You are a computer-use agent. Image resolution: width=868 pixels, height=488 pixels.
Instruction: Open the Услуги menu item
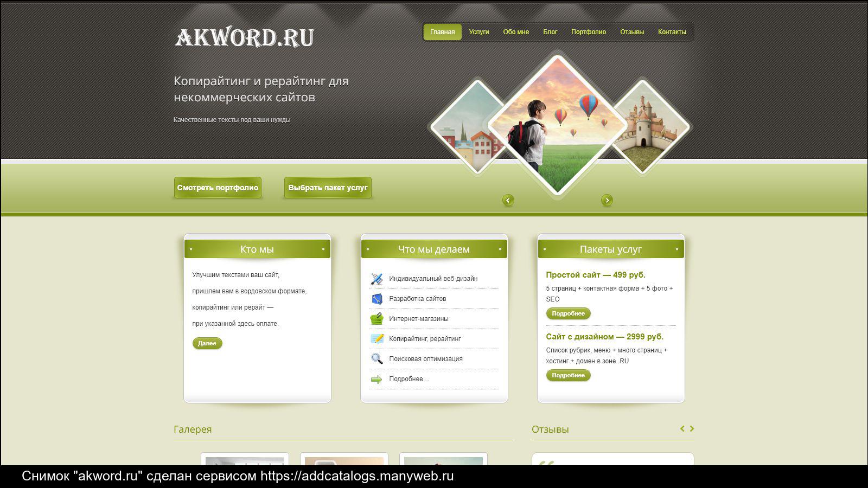479,32
